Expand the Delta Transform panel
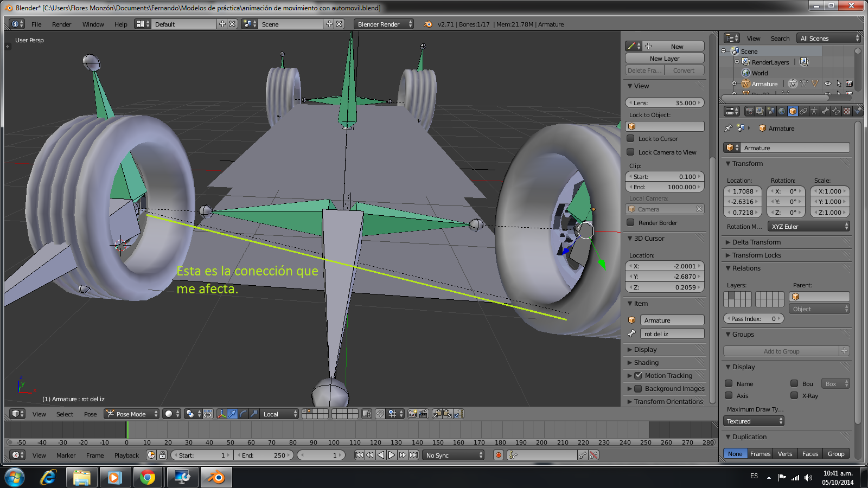868x488 pixels. [x=756, y=242]
